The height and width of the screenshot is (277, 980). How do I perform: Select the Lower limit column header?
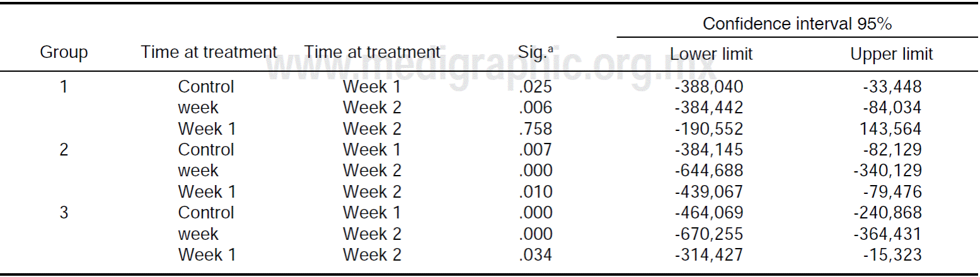[x=711, y=54]
